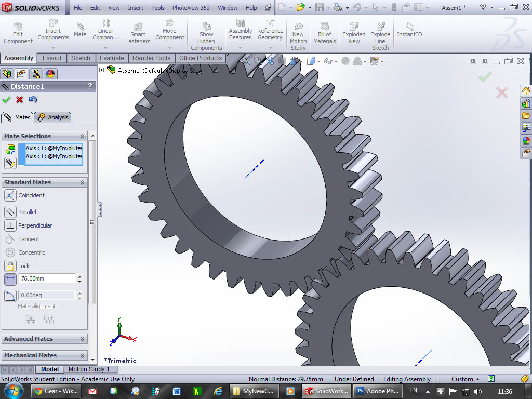Increase distance value with up spinner
The width and height of the screenshot is (532, 399).
(x=79, y=276)
